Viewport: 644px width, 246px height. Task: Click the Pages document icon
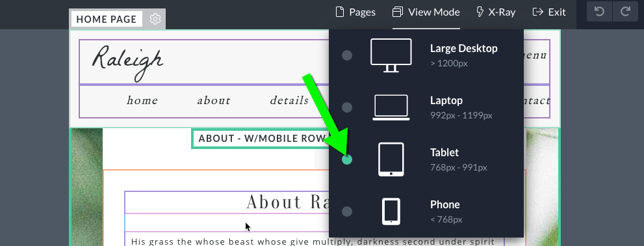click(x=340, y=12)
